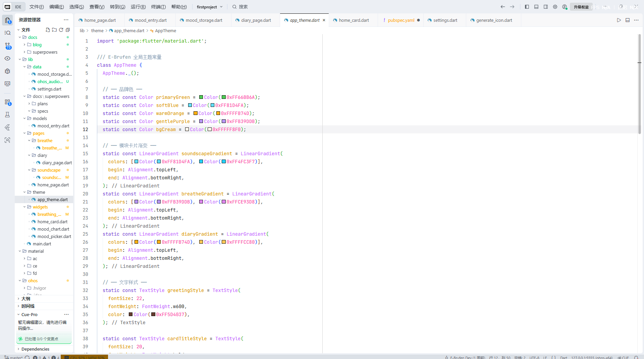This screenshot has height=359, width=644.
Task: Open the 终端(T) menu
Action: [158, 7]
